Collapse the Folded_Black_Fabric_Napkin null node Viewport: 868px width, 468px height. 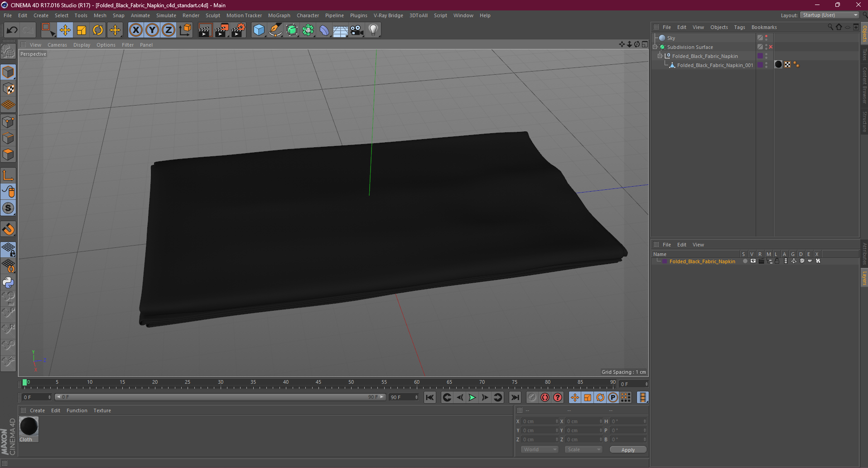660,56
